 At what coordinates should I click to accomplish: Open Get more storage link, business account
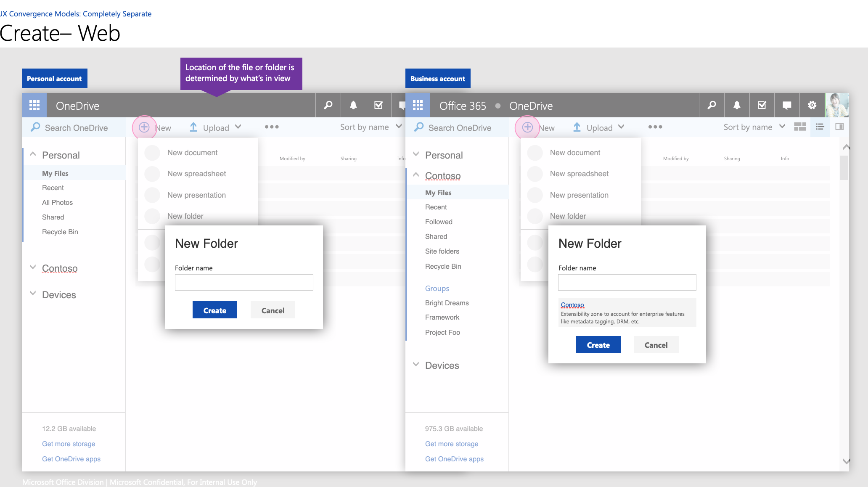click(452, 444)
